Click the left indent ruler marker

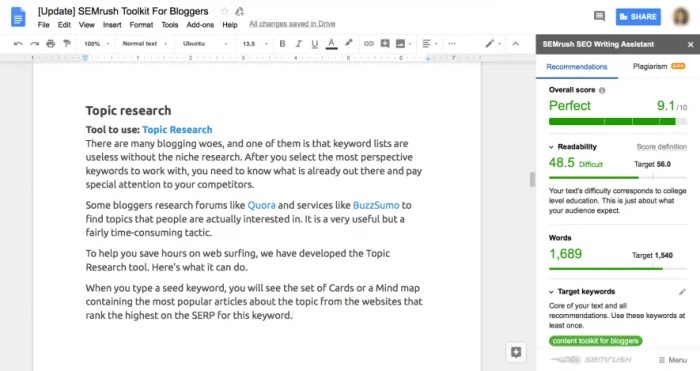85,58
